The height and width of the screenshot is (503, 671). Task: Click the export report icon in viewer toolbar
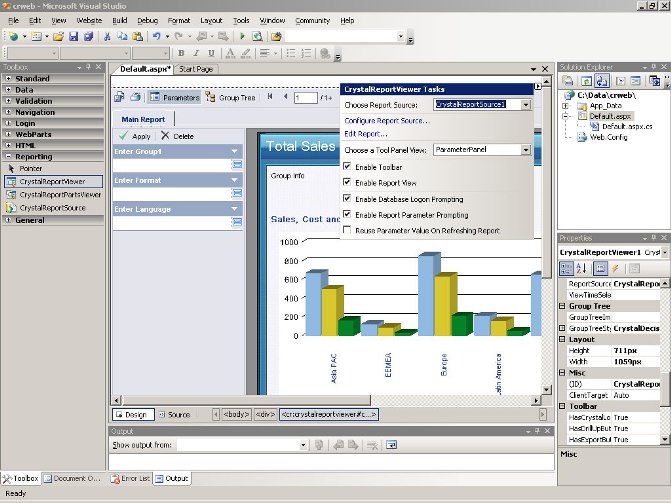pyautogui.click(x=119, y=98)
